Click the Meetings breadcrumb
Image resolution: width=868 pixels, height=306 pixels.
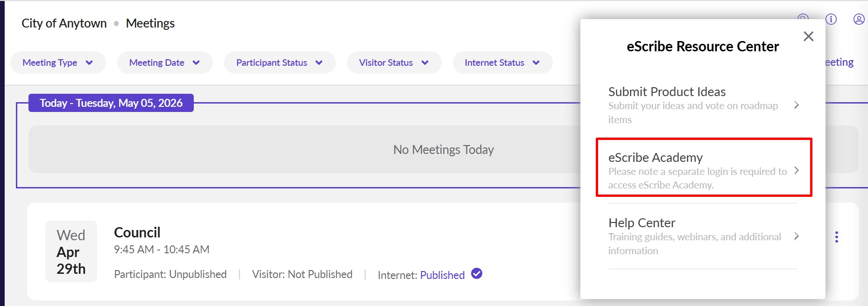tap(150, 23)
